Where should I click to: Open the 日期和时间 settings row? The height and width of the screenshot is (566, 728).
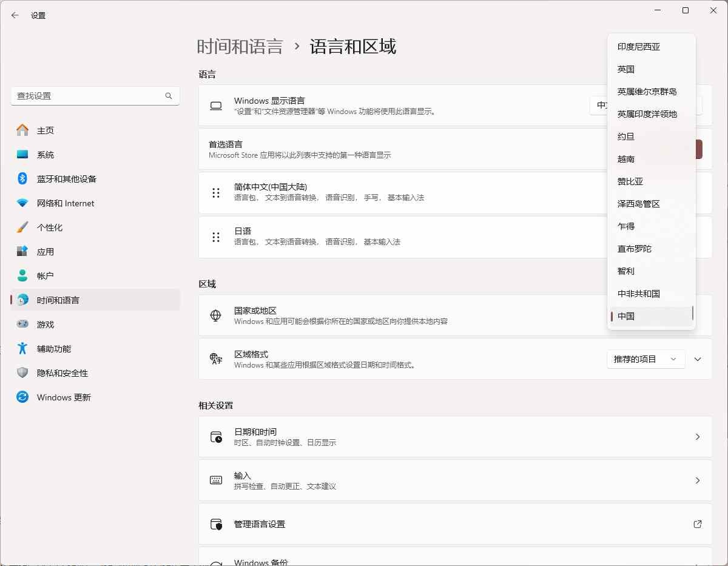456,437
